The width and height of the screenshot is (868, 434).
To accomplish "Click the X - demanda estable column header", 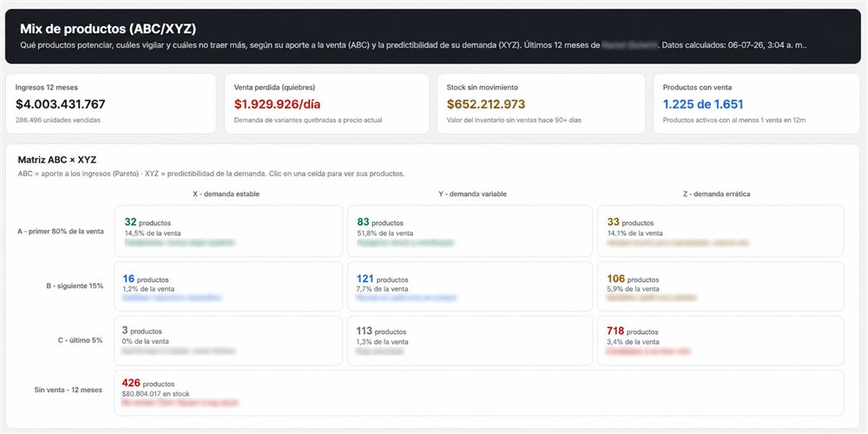I will 225,194.
